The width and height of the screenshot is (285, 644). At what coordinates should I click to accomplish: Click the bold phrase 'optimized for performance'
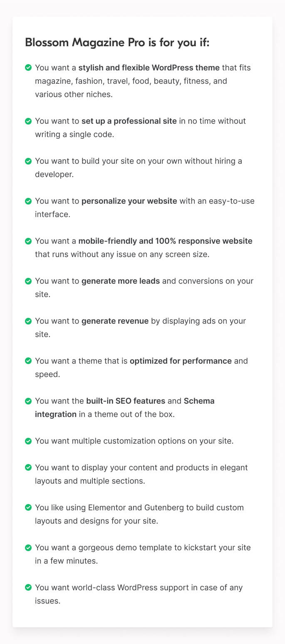pos(181,361)
